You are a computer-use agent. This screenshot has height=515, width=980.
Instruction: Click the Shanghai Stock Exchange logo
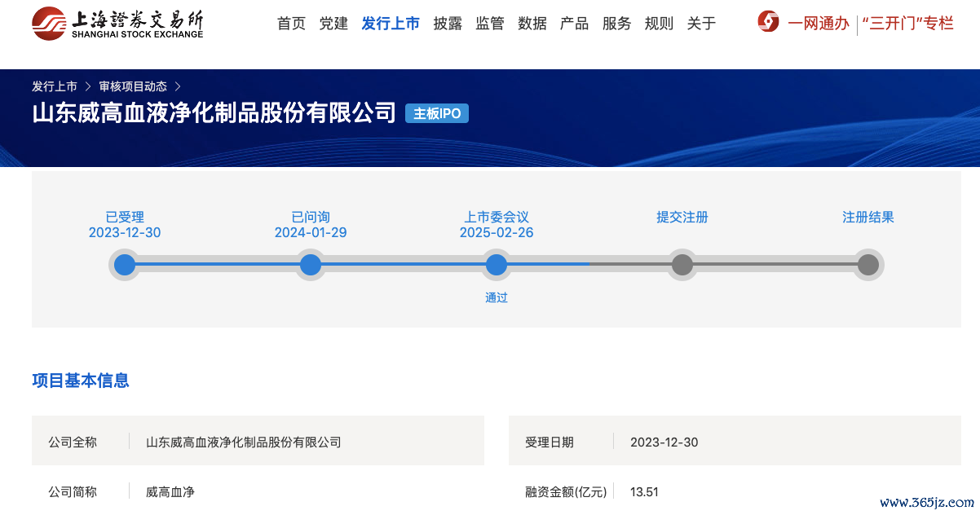(117, 24)
